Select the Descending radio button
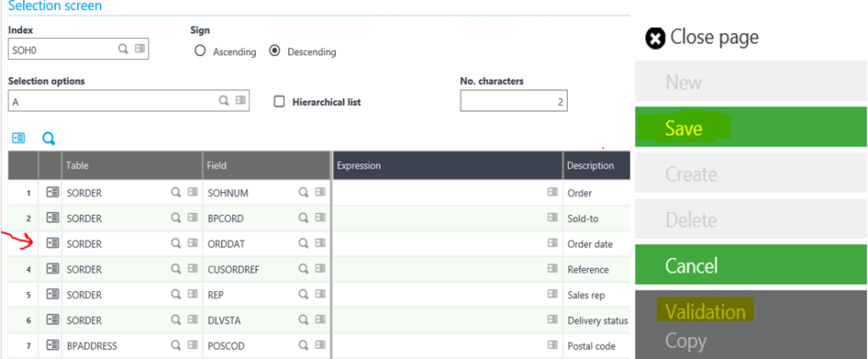868x359 pixels. pos(275,52)
